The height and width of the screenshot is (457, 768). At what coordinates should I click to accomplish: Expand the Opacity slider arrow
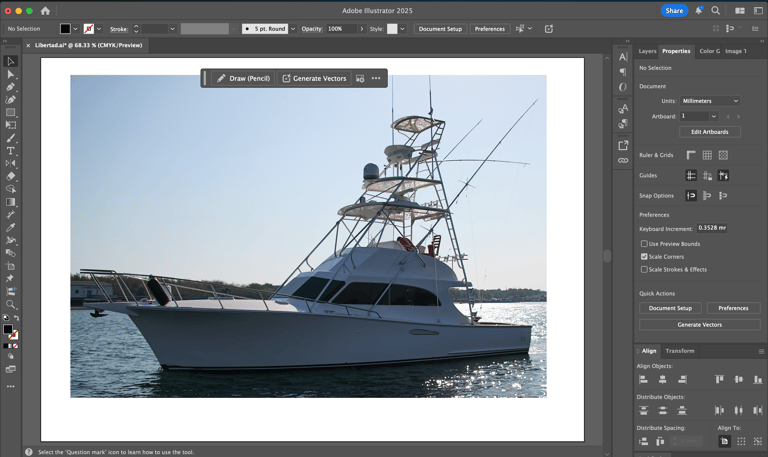(x=361, y=29)
